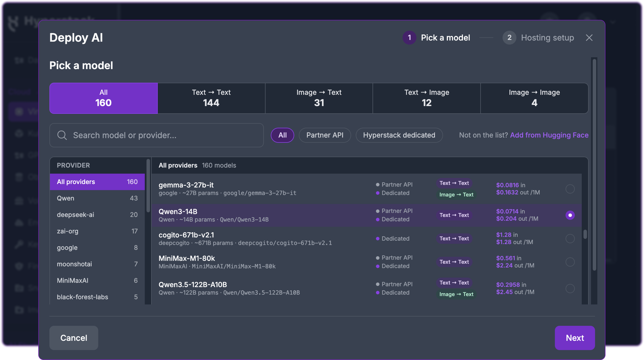
Task: Select the All filter pill
Action: 282,135
